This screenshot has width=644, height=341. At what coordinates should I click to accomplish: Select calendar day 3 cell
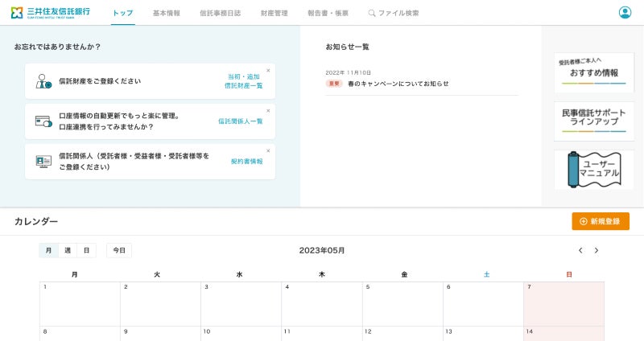(241, 304)
